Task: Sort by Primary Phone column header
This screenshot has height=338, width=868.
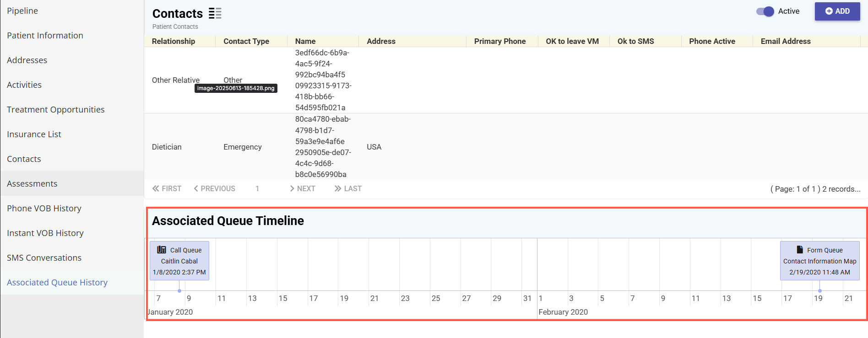Action: pyautogui.click(x=500, y=41)
